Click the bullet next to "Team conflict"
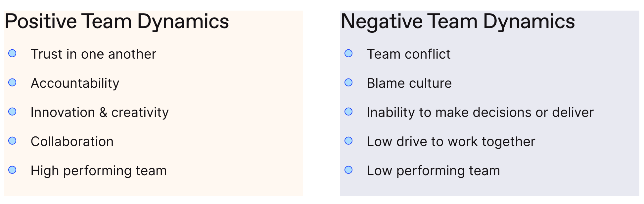Screen dimensions: 644x204 point(348,53)
